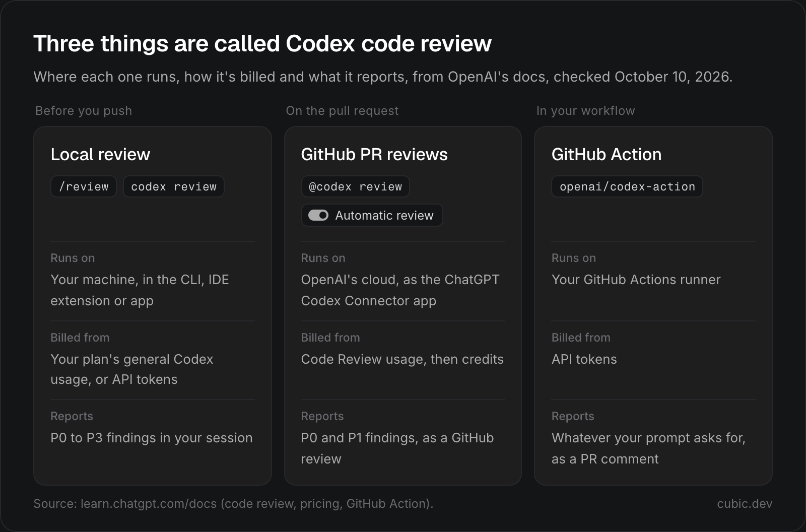Click the /review command chip
The image size is (806, 532).
(84, 186)
